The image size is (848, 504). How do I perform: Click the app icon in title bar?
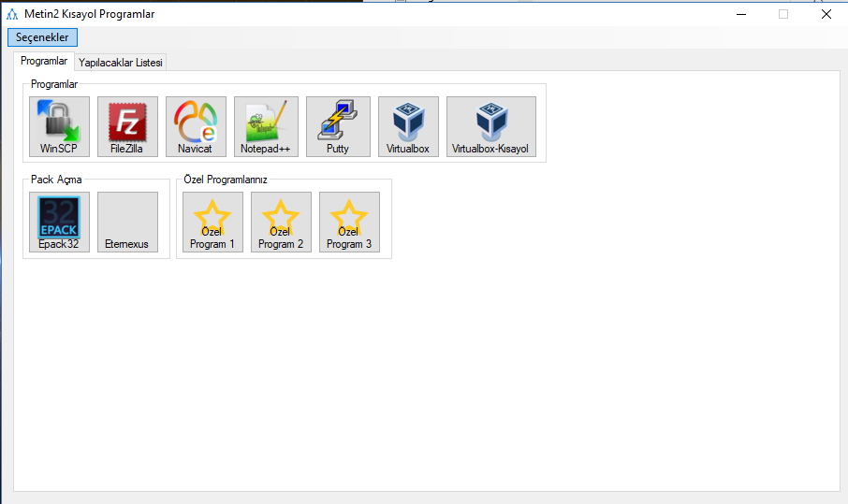[12, 14]
